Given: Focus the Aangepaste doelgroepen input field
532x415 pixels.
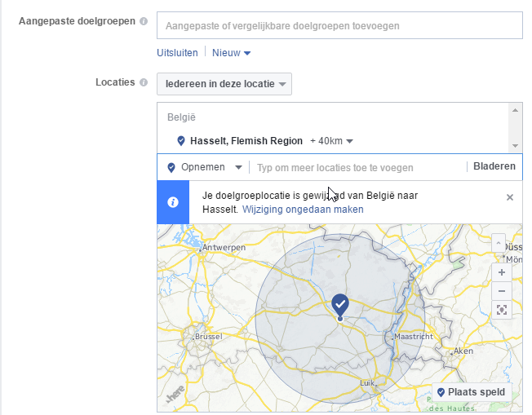Looking at the screenshot, I should click(x=339, y=25).
